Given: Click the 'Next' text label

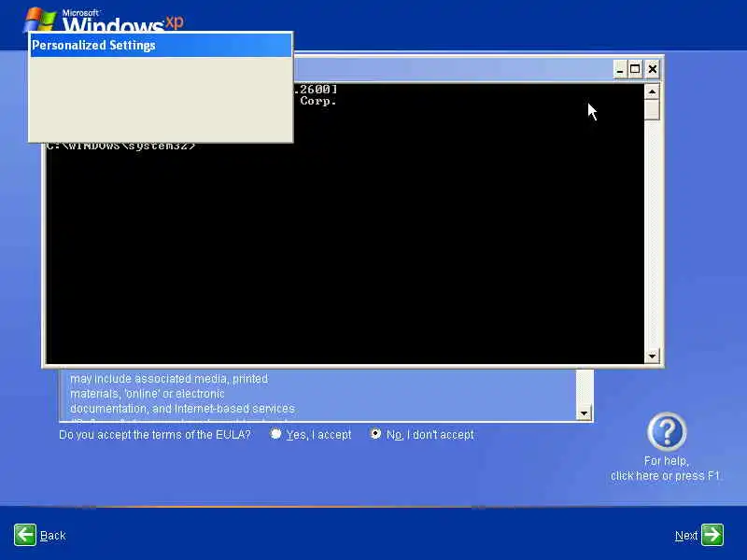Looking at the screenshot, I should tap(686, 536).
